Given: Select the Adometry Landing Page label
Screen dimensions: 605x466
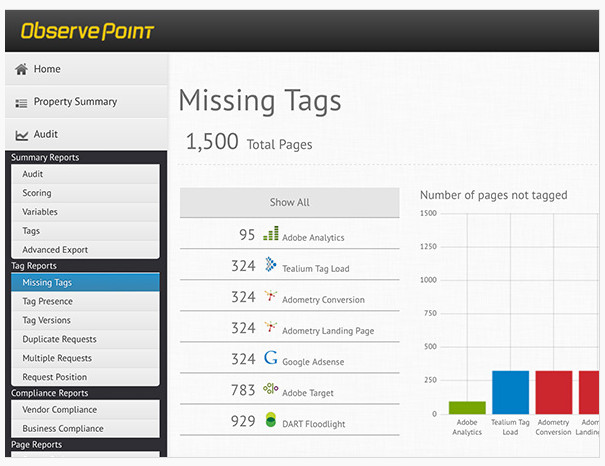Looking at the screenshot, I should click(328, 331).
